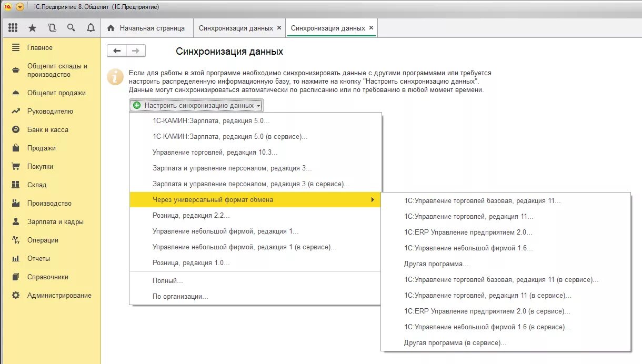Click the Главное hamburger icon
The image size is (642, 364).
click(x=16, y=47)
